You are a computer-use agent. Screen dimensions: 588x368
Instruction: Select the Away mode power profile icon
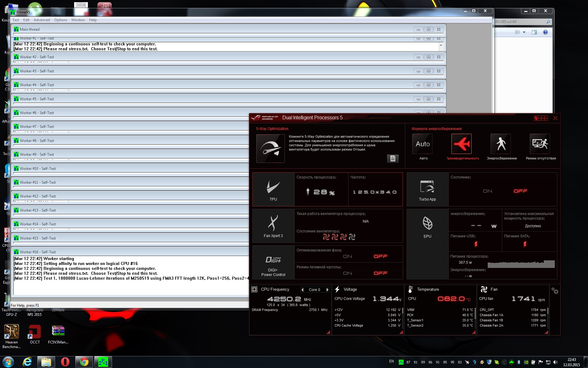[x=540, y=144]
